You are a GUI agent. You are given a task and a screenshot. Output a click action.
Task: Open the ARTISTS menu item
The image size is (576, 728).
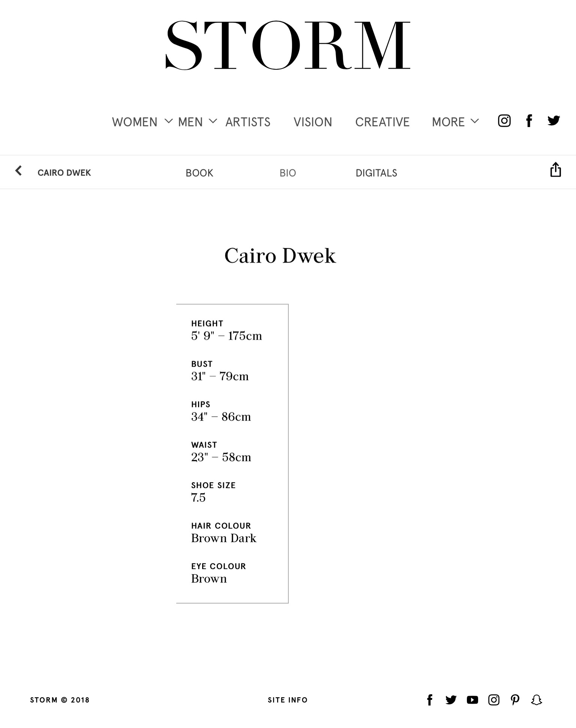pyautogui.click(x=248, y=122)
